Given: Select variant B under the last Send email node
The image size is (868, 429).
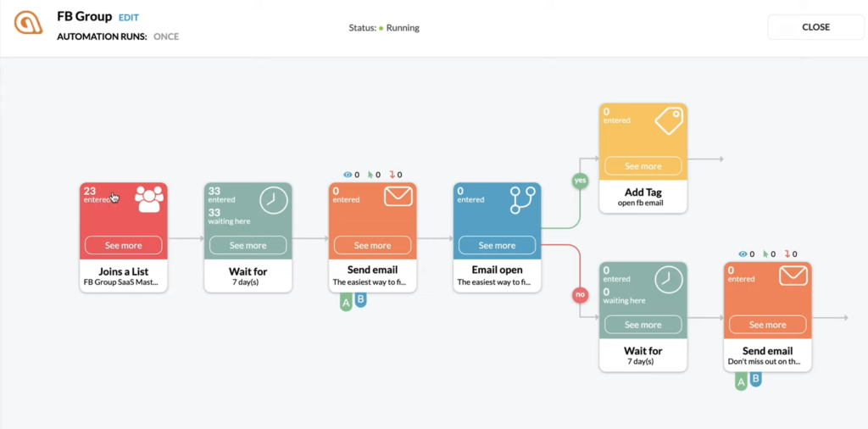Looking at the screenshot, I should tap(755, 379).
